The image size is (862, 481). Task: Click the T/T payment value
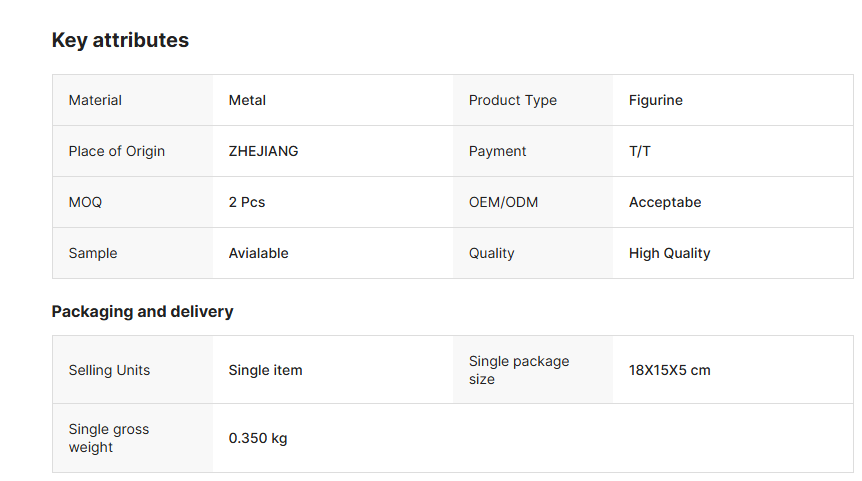click(x=639, y=151)
